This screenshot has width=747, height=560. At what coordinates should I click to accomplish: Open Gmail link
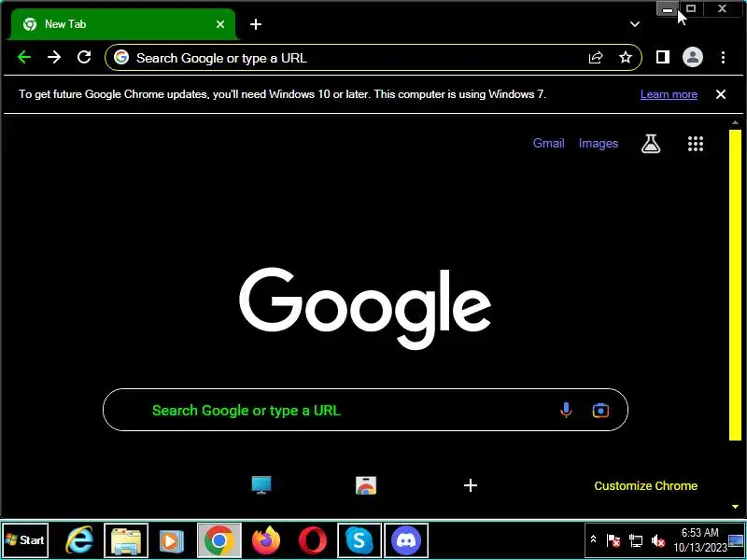pyautogui.click(x=548, y=144)
